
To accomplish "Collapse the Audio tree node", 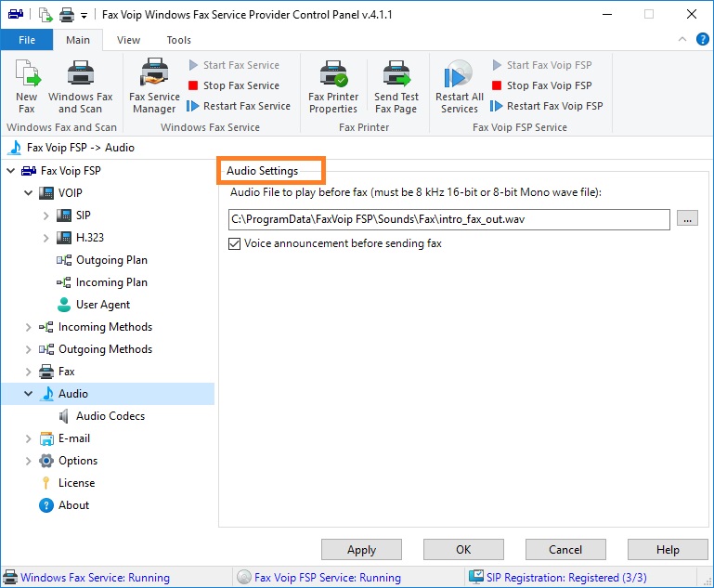I will click(28, 394).
